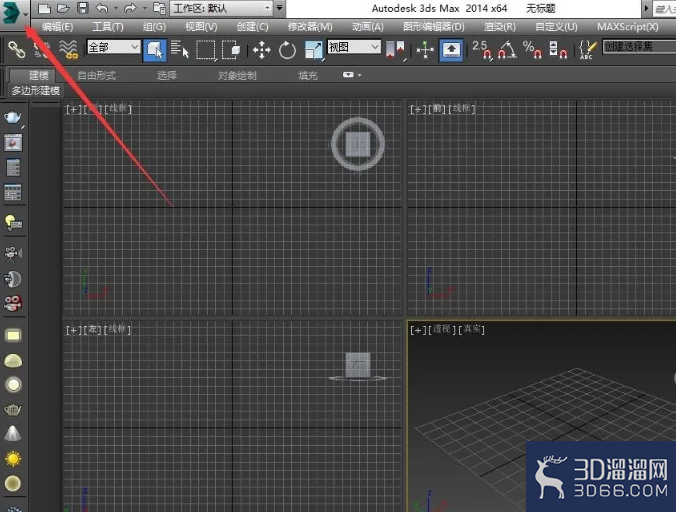Viewport: 676px width, 512px height.
Task: Click the Use Pivot Point Center icon
Action: (396, 50)
